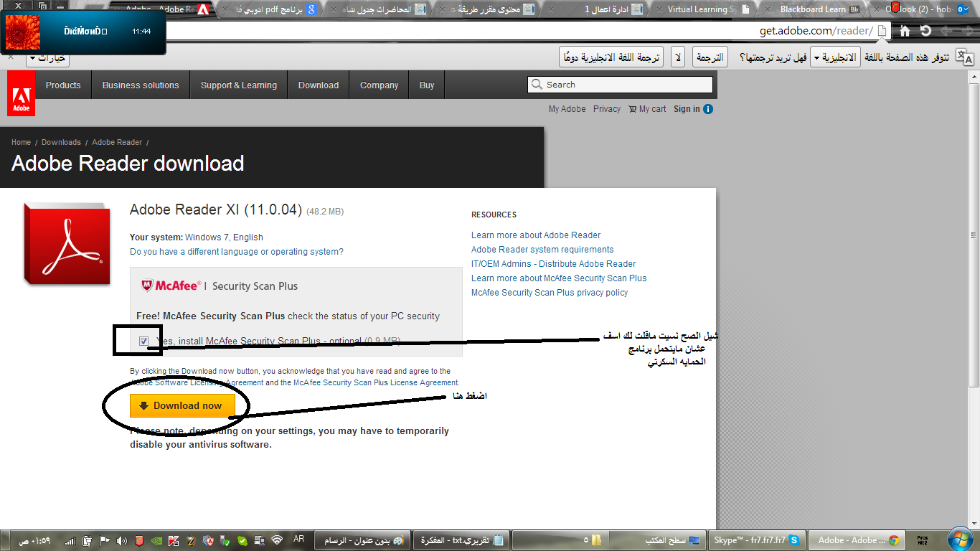Screen dimensions: 980x551
Task: Open the Business solutions menu
Action: click(x=141, y=85)
